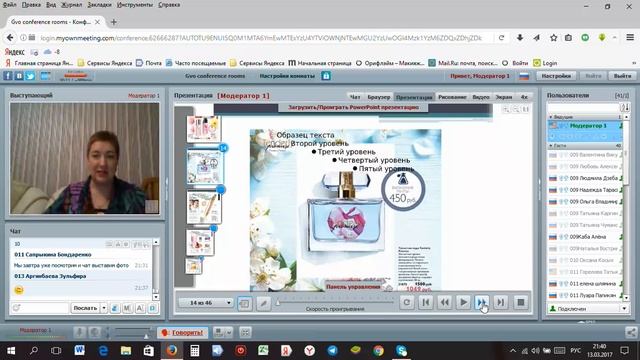The image size is (640, 360).
Task: Switch to the Экран tab
Action: tap(504, 97)
